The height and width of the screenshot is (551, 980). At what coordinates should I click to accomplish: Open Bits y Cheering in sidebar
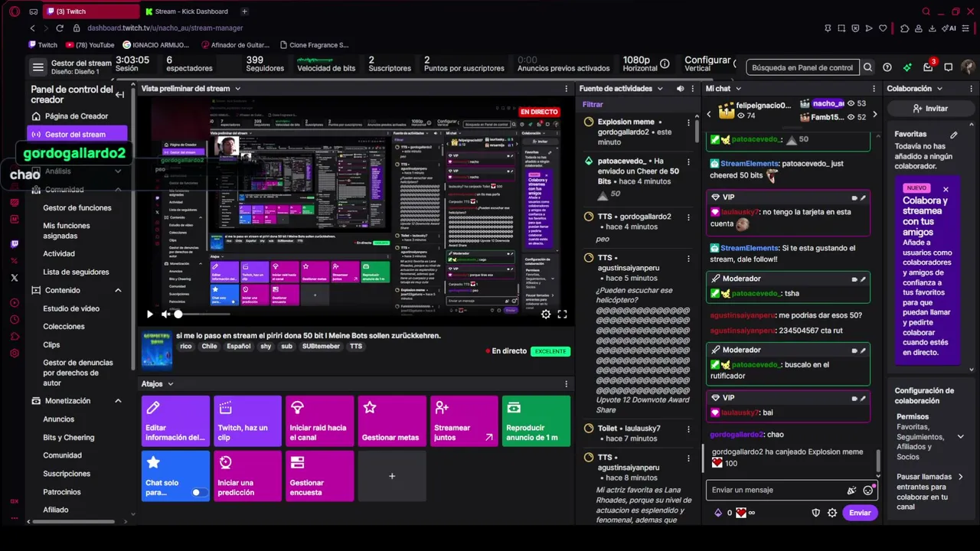point(69,437)
